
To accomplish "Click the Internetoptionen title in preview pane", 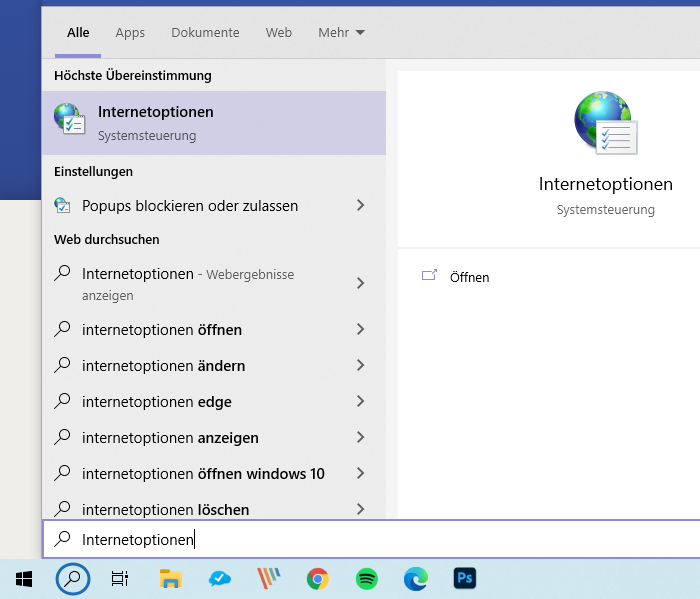I will point(606,184).
